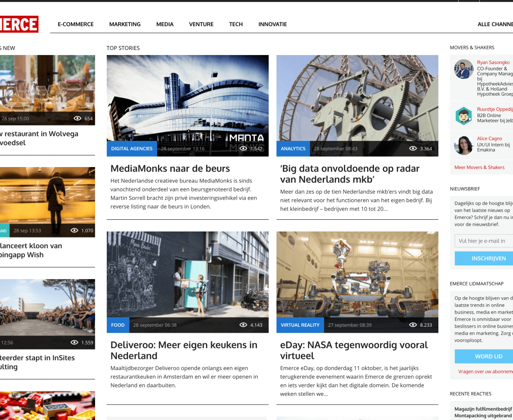Open Ruurdtje Oppedijk profile link

coord(495,109)
